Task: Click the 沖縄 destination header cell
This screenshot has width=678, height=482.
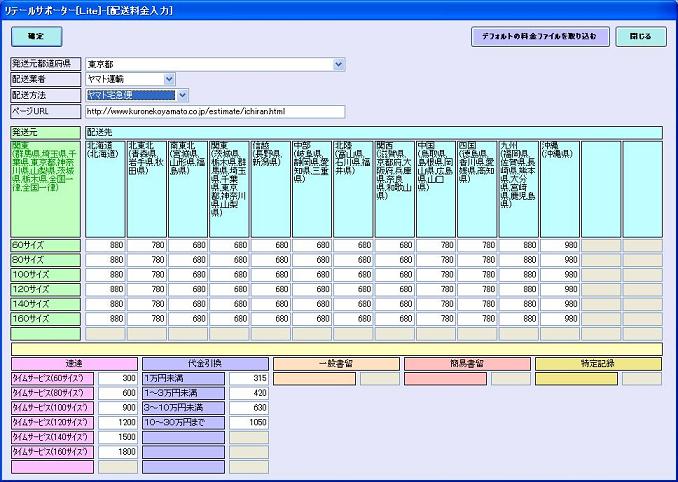Action: point(559,187)
